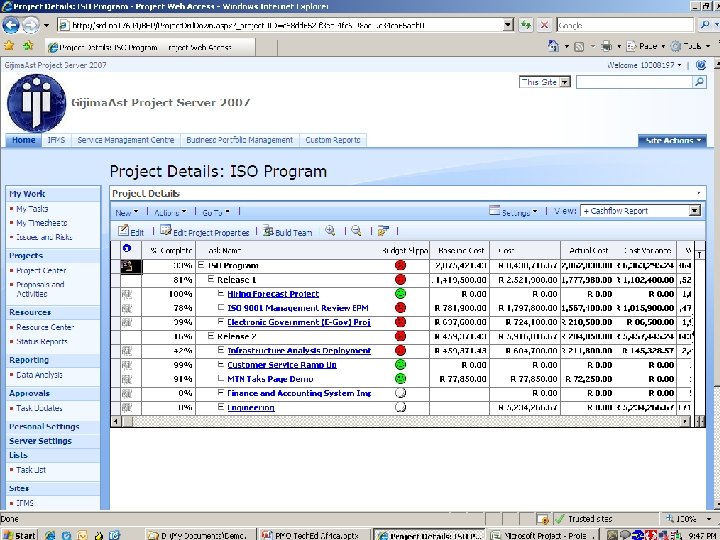The image size is (720, 540).
Task: Open the Site Actions menu
Action: 672,141
